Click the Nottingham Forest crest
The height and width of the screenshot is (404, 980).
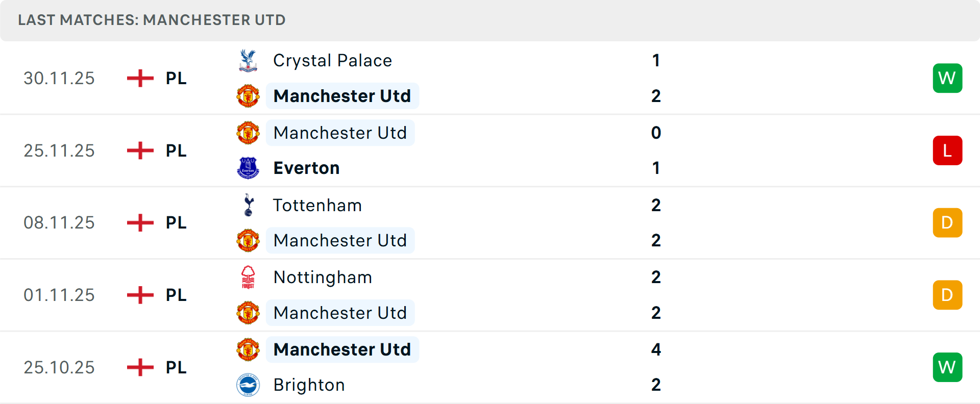pos(248,277)
